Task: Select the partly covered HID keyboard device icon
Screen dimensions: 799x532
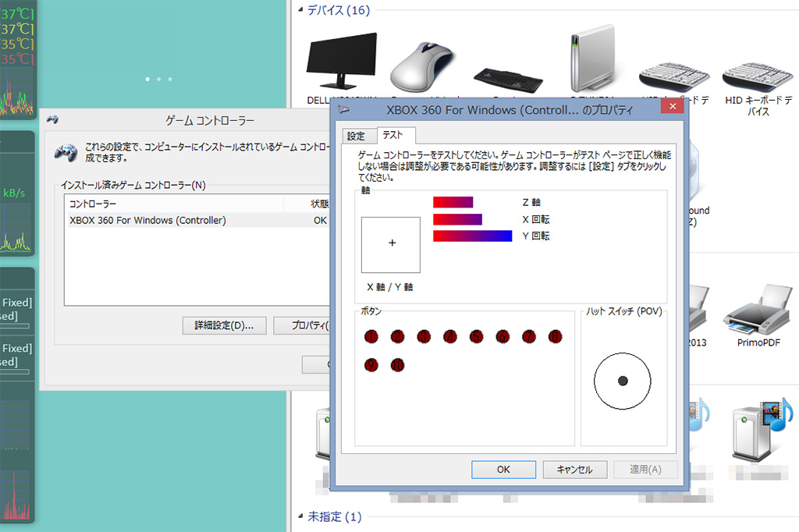Action: click(674, 79)
